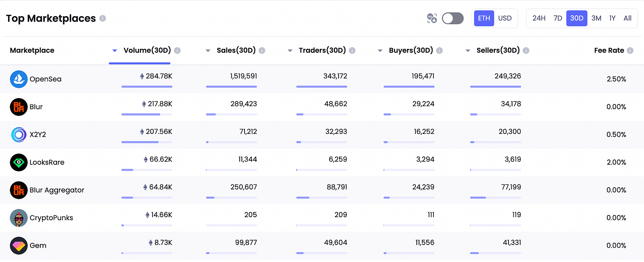This screenshot has width=644, height=262.
Task: Open the Gem marketplace link
Action: point(38,246)
